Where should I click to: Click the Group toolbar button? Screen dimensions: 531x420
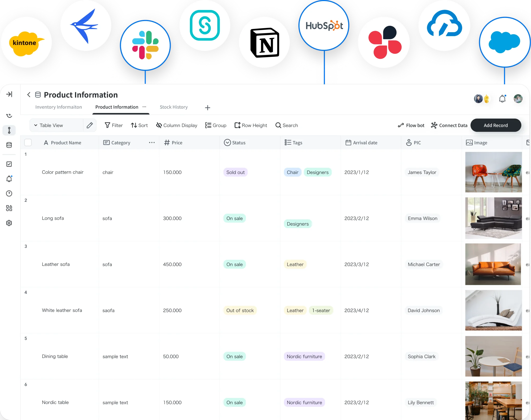click(x=216, y=125)
